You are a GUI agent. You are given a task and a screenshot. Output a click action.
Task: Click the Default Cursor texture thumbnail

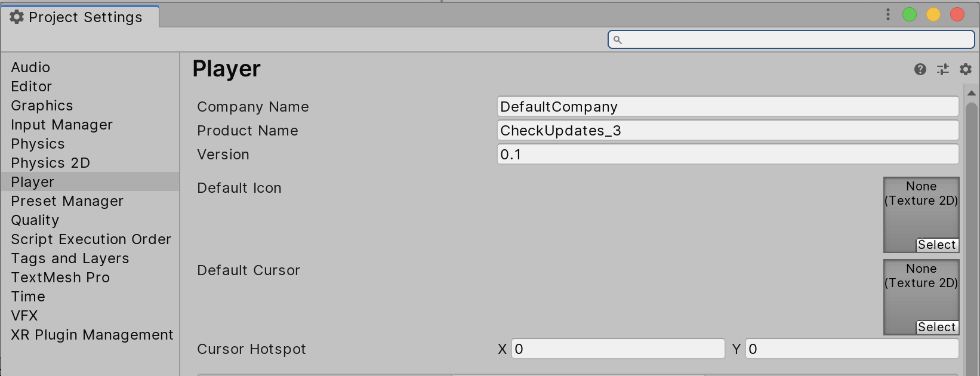(921, 297)
